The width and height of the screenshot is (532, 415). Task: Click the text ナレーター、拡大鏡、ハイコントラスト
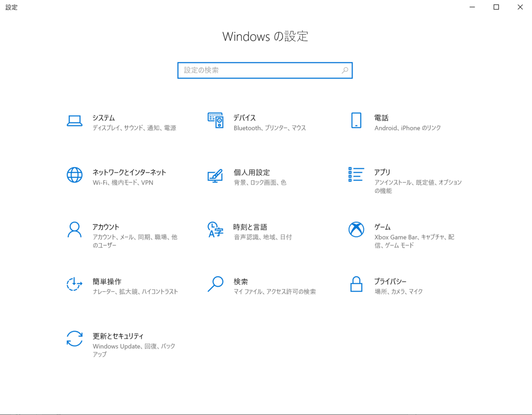pyautogui.click(x=136, y=292)
